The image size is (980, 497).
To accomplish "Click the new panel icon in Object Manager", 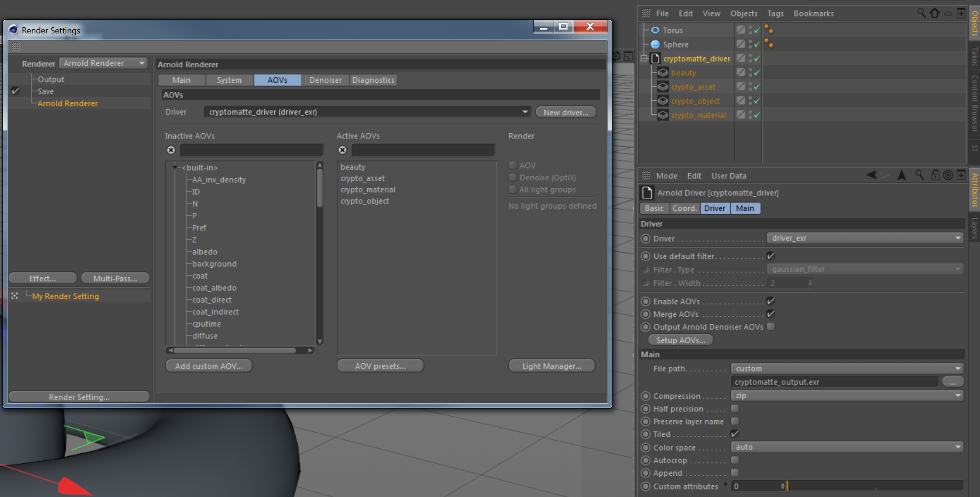I will [961, 13].
